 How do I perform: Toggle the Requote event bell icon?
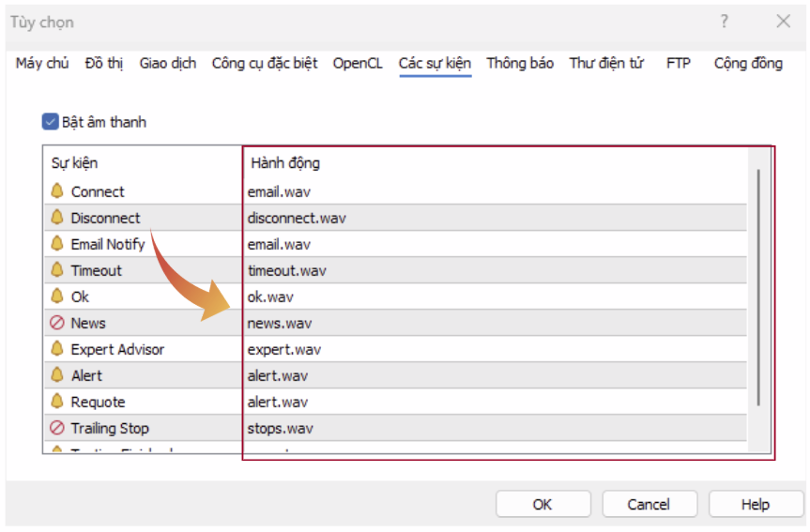[57, 402]
